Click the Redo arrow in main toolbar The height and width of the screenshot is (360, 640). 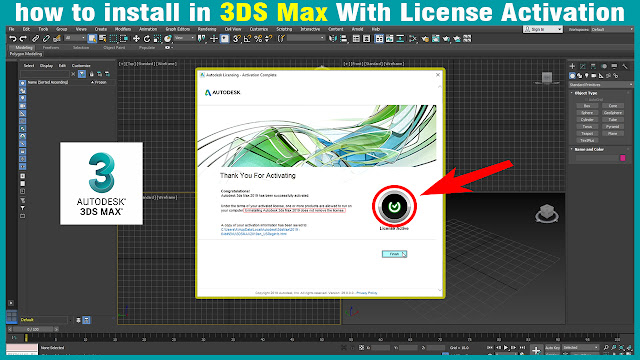(x=23, y=39)
